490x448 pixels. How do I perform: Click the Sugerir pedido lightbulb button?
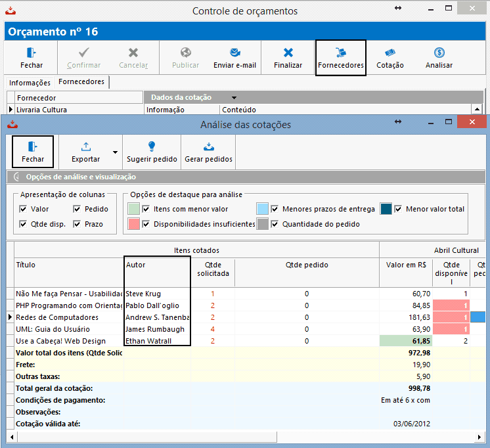point(152,152)
